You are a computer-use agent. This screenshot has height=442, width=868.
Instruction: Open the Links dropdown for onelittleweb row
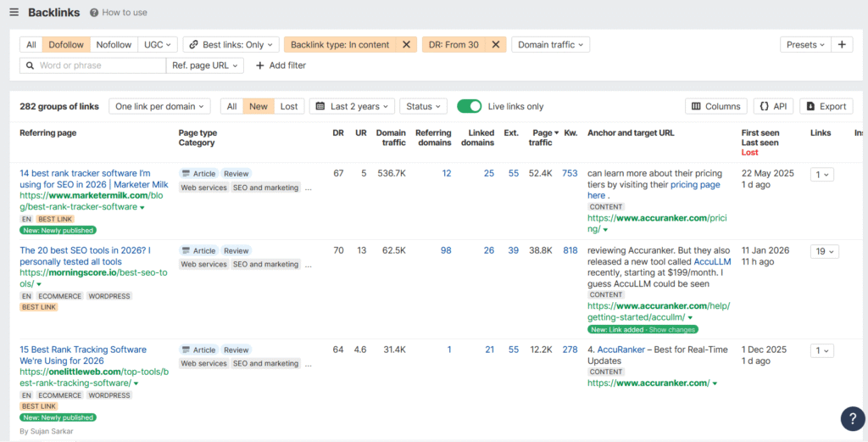click(x=822, y=350)
